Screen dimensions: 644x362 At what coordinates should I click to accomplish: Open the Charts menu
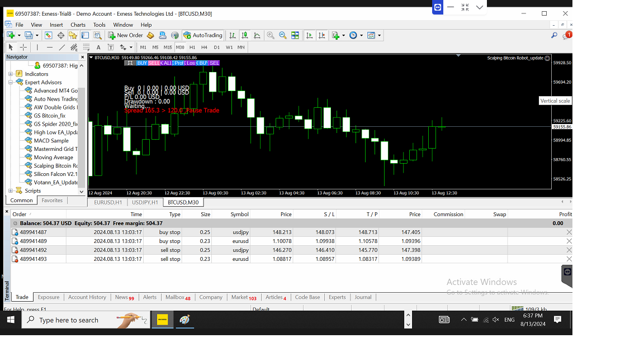(x=78, y=25)
